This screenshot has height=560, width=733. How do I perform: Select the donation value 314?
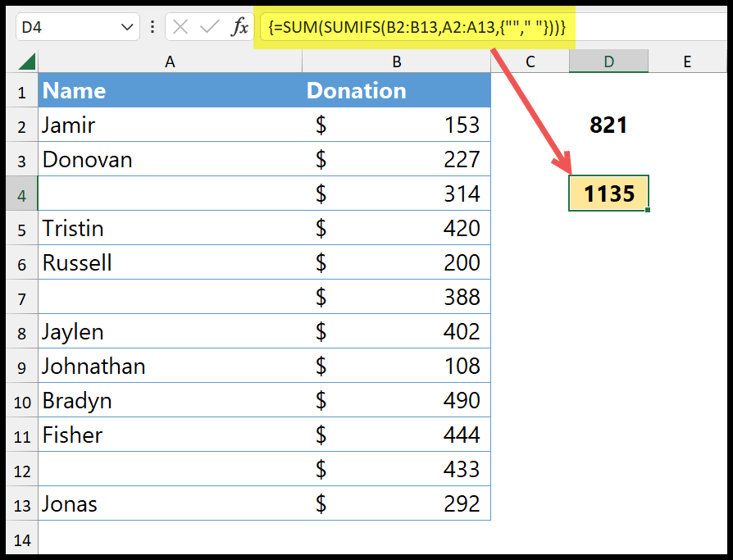tap(396, 193)
